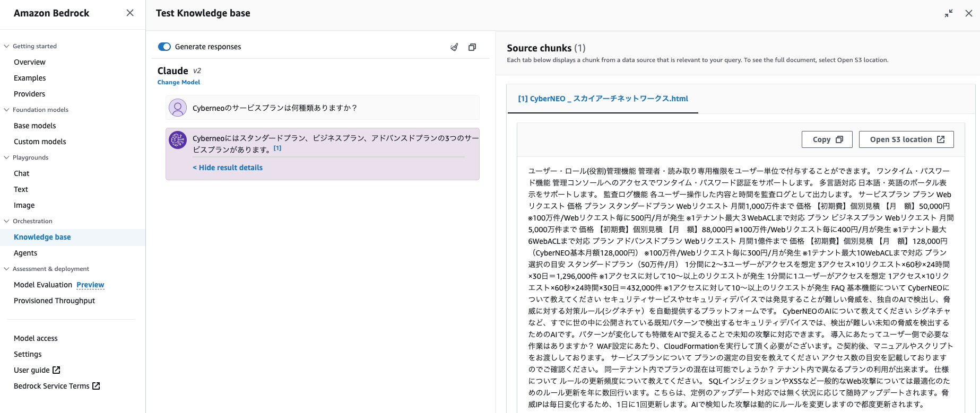Collapse the Foundation models section
Viewport: 980px width, 413px height.
[6, 110]
